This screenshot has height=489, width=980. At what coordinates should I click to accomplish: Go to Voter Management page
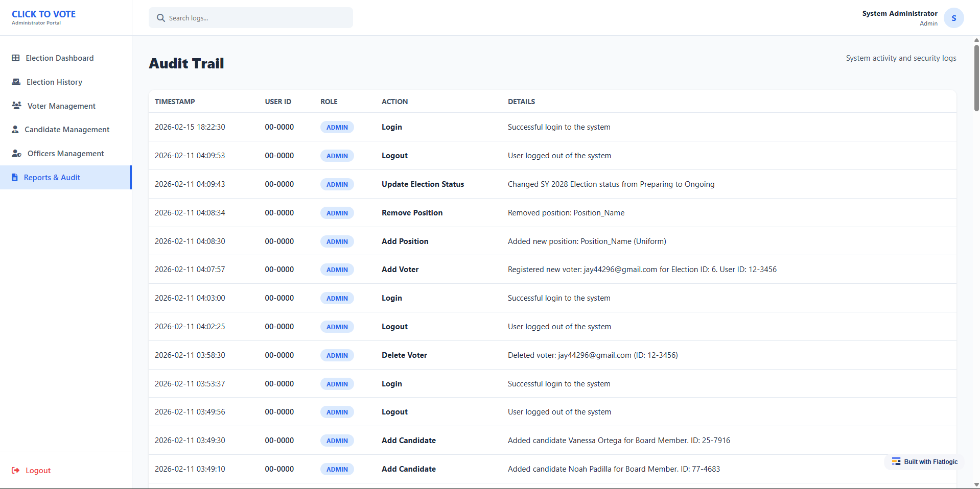(61, 106)
